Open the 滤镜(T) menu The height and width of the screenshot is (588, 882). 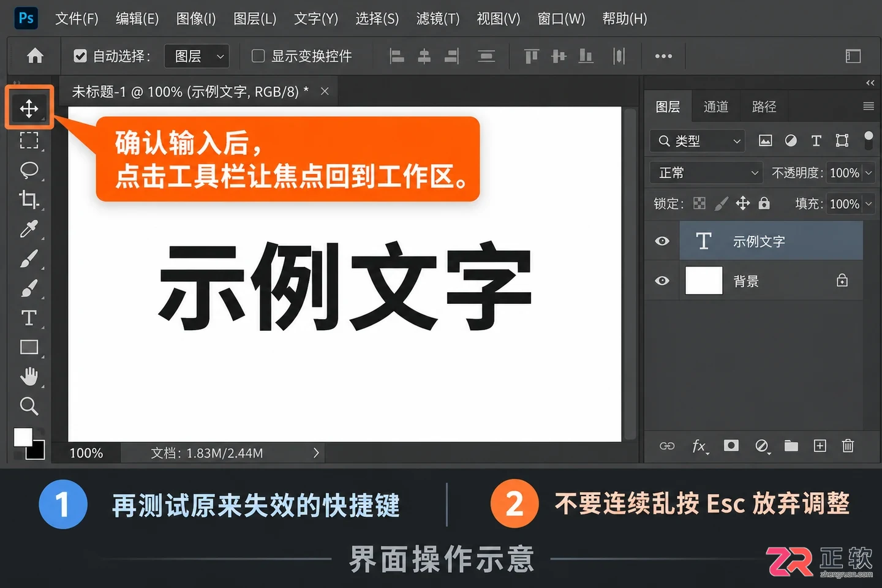[x=438, y=18]
